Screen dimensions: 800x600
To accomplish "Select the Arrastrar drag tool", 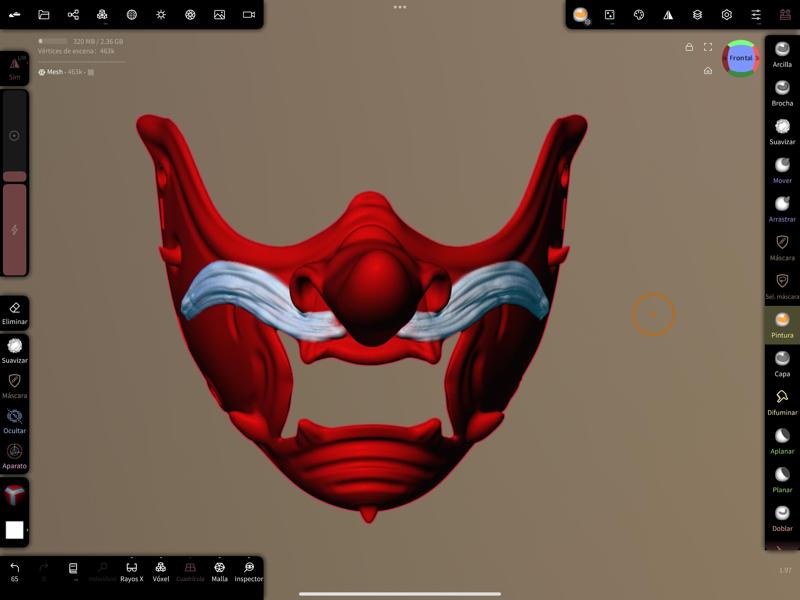I will tap(782, 210).
